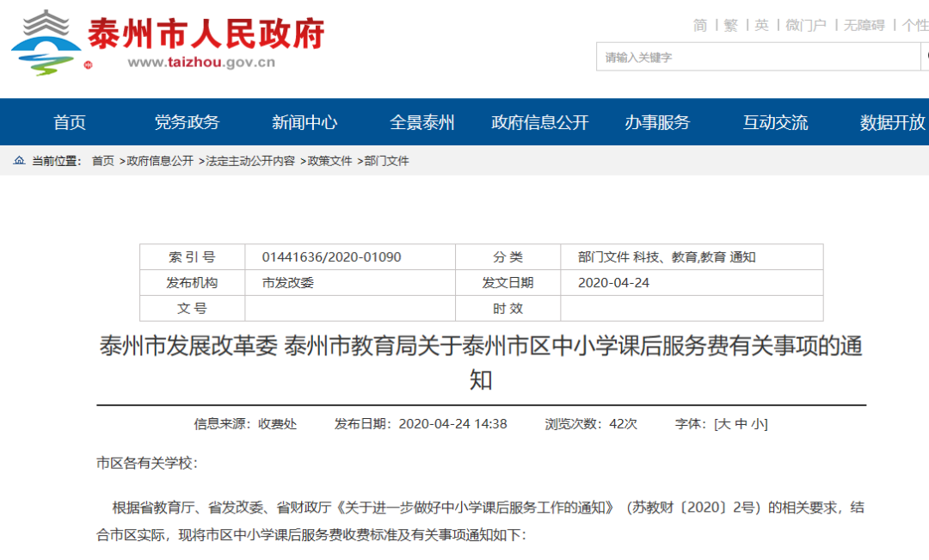
Task: Open the 微门户 link at the top
Action: (806, 26)
